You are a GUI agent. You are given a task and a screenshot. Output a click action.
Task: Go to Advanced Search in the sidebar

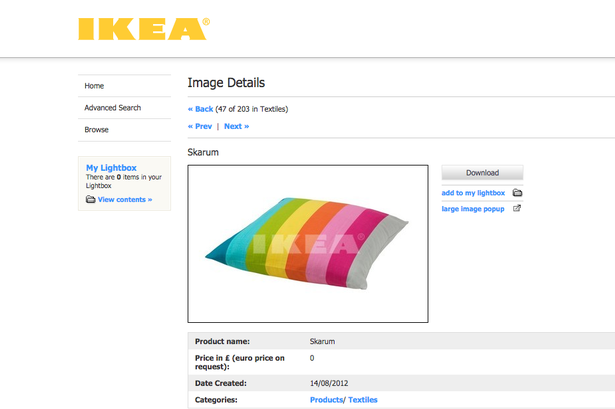point(112,108)
